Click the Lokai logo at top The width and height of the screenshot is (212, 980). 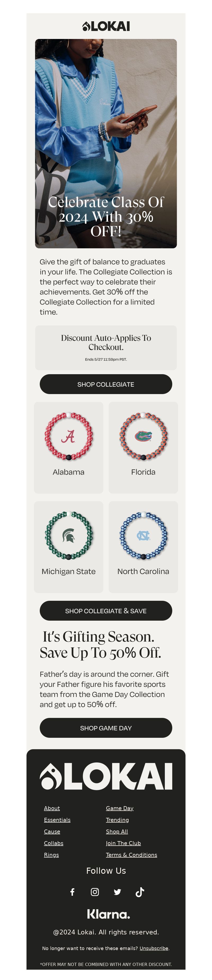point(106,26)
